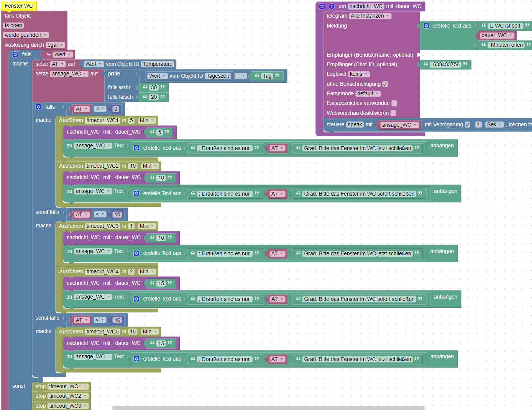
Task: Click the 'Tageszeit' object ID field
Action: (218, 76)
